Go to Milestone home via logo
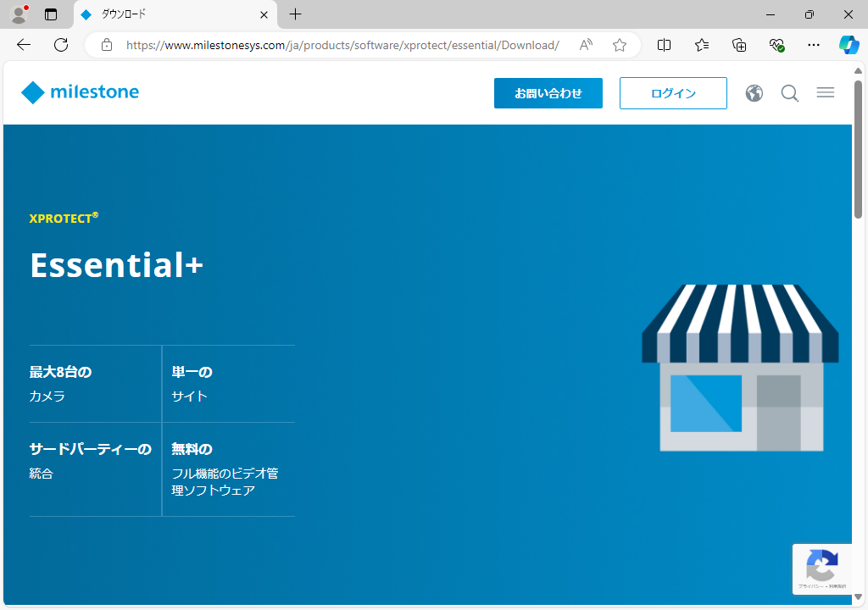 coord(81,91)
